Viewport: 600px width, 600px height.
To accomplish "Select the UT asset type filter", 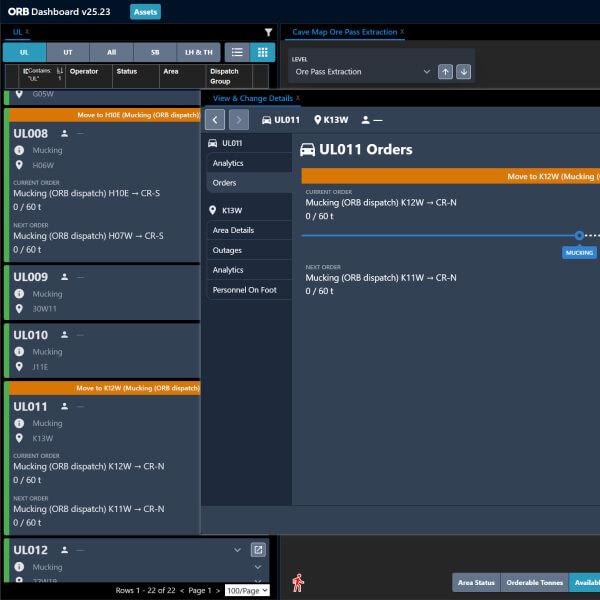I will pyautogui.click(x=68, y=52).
